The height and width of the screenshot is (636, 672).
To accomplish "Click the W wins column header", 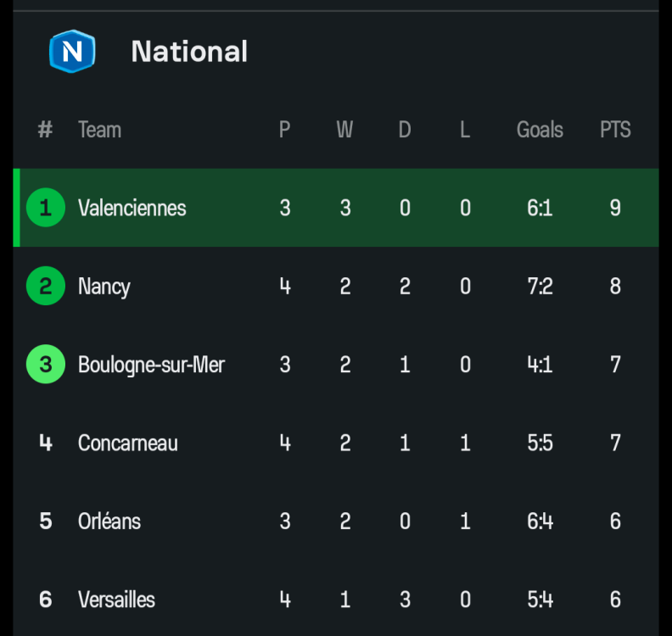I will (344, 130).
